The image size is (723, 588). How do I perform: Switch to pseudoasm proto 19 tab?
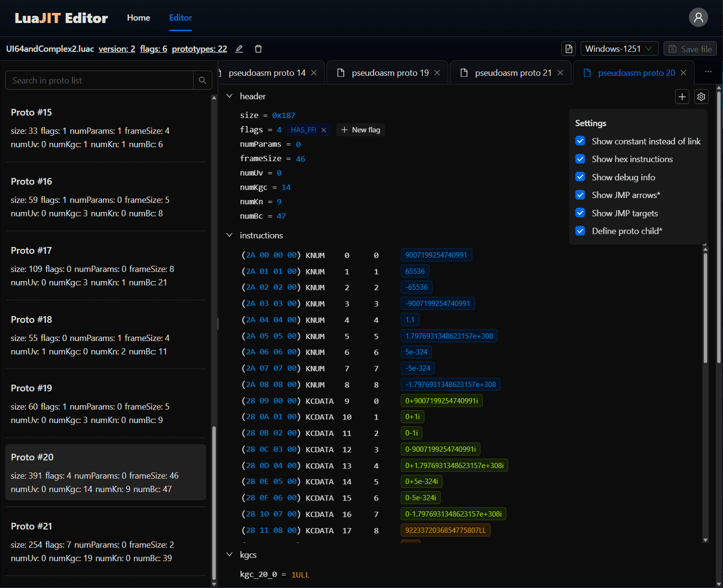(389, 72)
